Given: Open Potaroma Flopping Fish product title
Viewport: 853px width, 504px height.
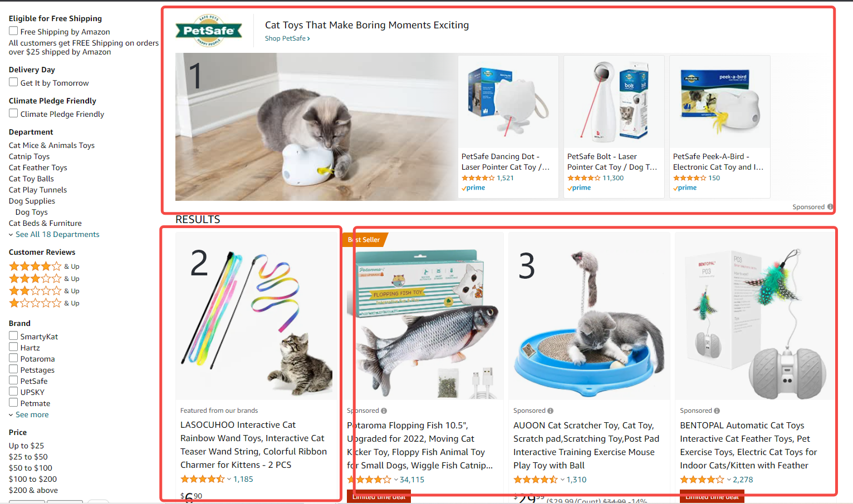Looking at the screenshot, I should pyautogui.click(x=420, y=446).
